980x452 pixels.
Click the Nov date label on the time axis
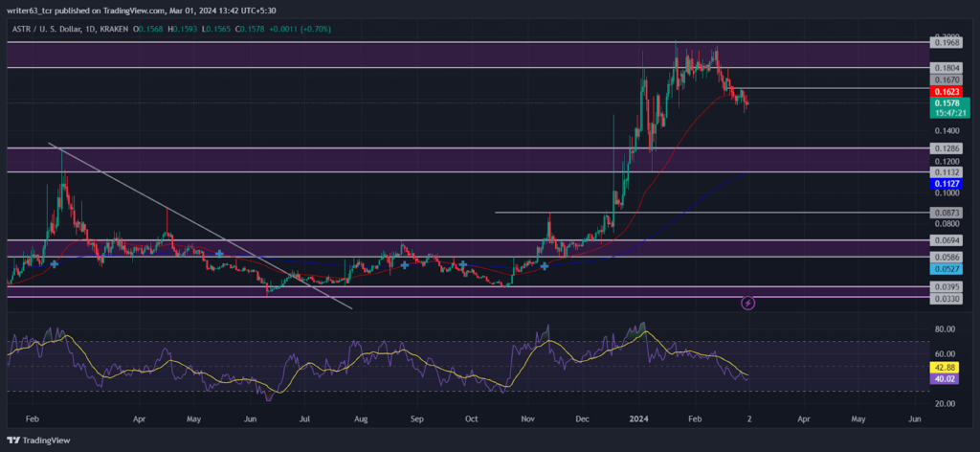(x=528, y=418)
